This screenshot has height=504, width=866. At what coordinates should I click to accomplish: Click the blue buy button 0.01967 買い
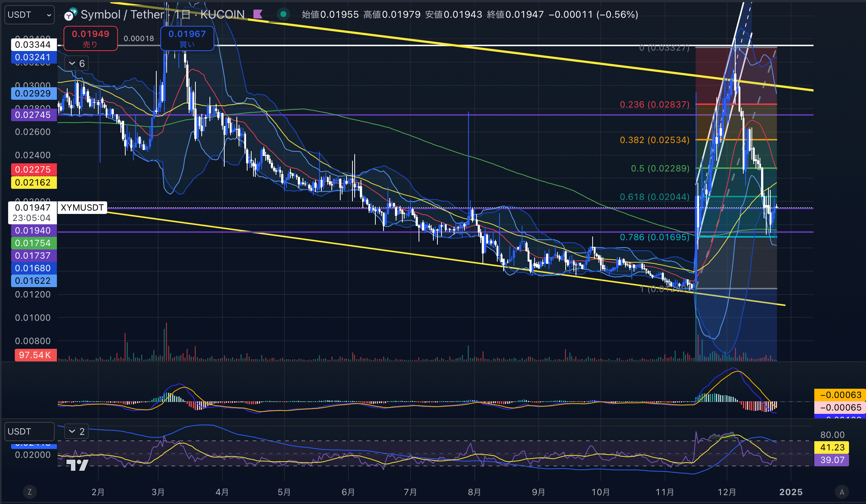coord(187,38)
